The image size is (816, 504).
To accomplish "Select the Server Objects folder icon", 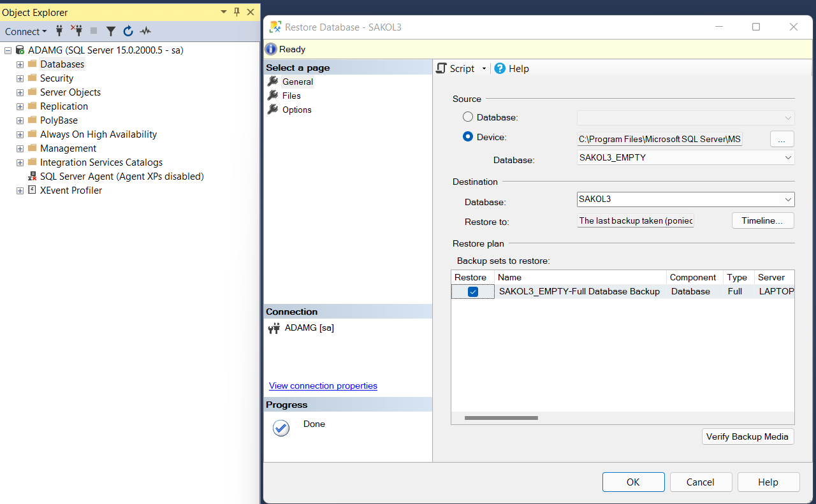I will [x=33, y=92].
